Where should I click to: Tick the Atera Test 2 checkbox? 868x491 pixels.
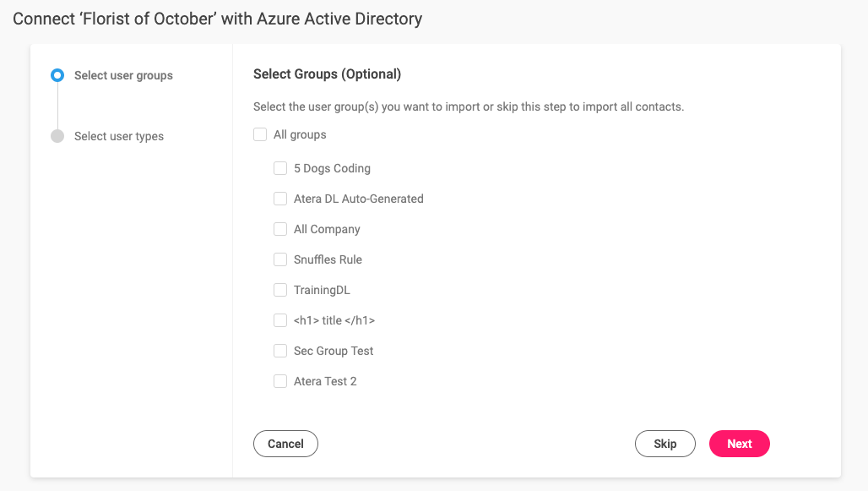coord(280,382)
